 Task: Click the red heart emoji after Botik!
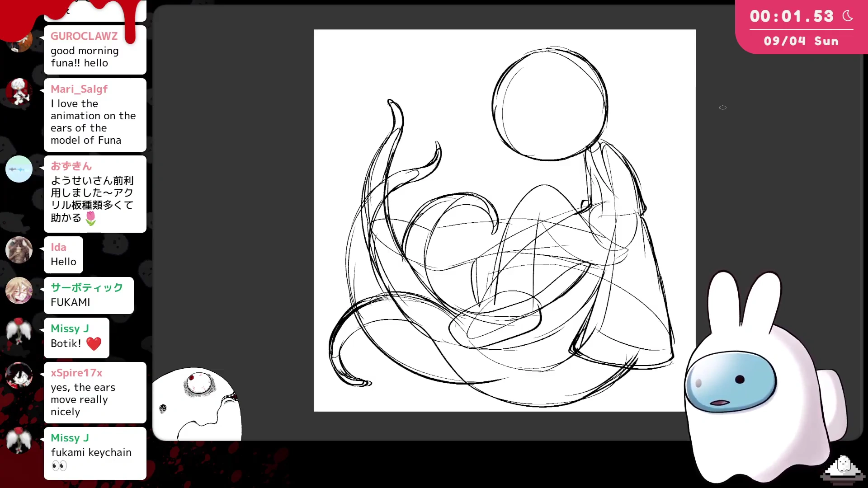94,344
